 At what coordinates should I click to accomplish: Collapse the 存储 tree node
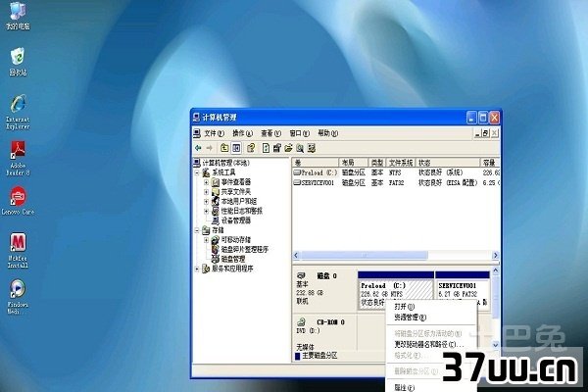[x=197, y=230]
